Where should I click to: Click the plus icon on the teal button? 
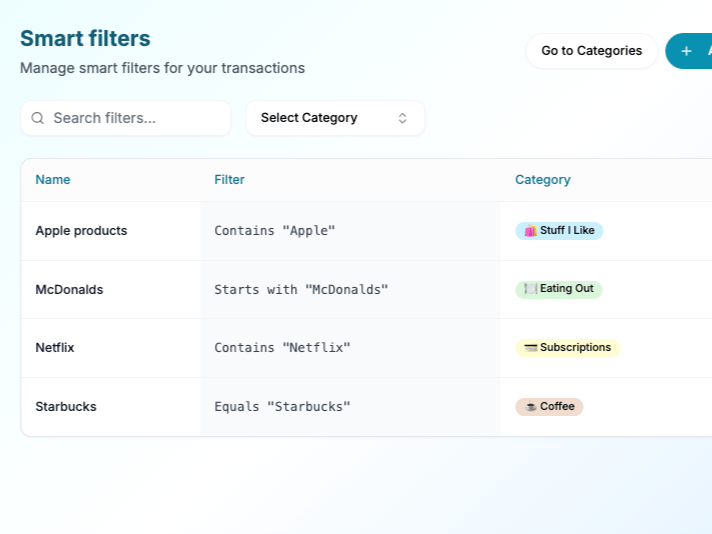point(687,51)
